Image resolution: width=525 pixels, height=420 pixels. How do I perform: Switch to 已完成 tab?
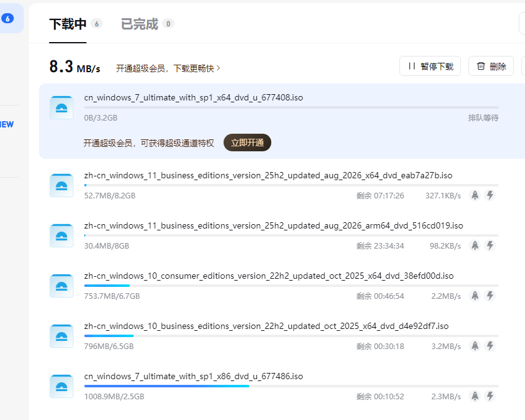pos(139,24)
